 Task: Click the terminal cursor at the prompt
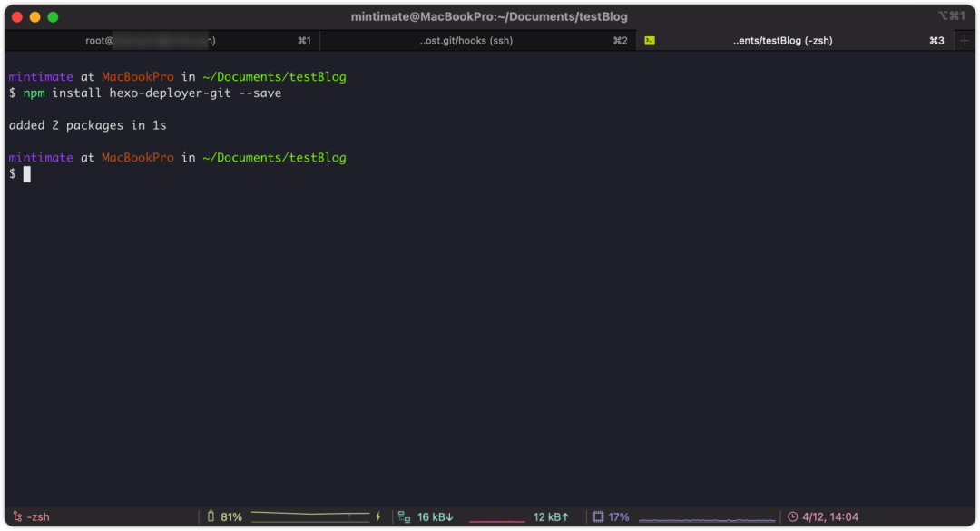point(27,174)
